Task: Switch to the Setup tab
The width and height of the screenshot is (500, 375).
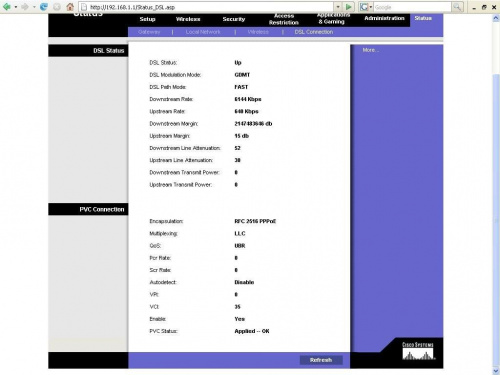Action: 147,19
